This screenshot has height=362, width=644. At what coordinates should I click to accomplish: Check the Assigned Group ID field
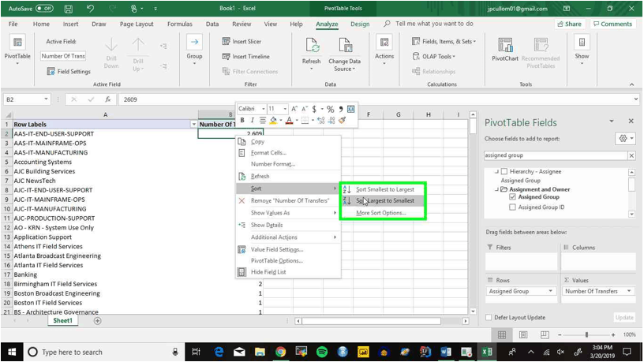pos(512,207)
